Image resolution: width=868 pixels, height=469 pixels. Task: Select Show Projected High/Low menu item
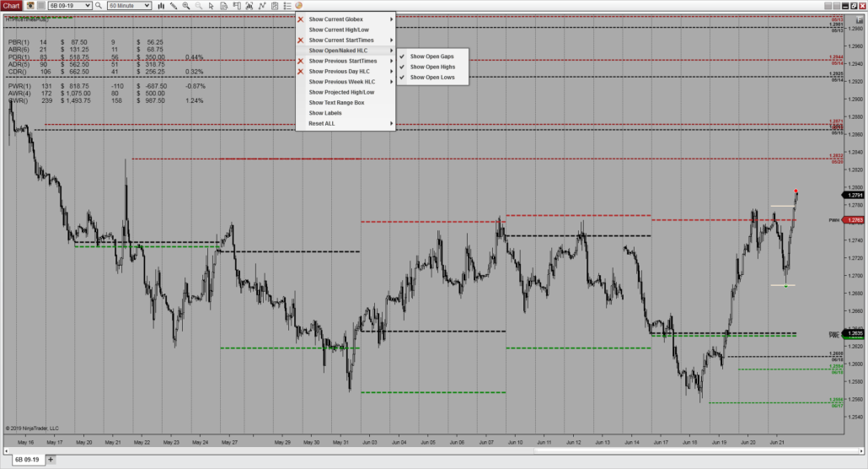[x=340, y=92]
